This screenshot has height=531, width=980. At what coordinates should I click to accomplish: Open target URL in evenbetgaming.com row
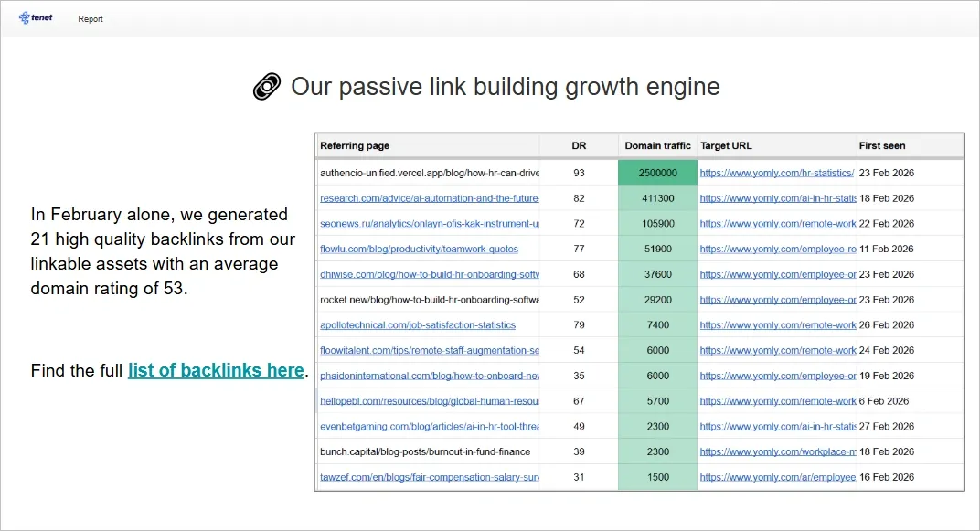(778, 426)
